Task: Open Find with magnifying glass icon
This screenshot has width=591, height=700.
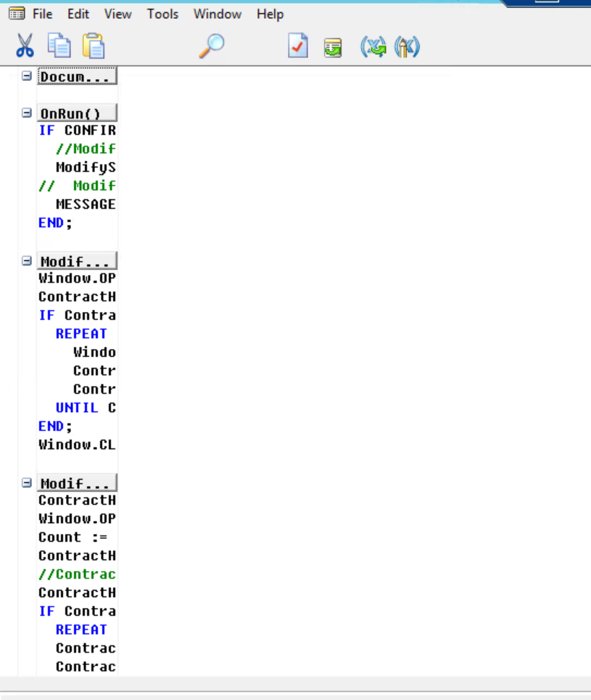Action: [x=211, y=46]
